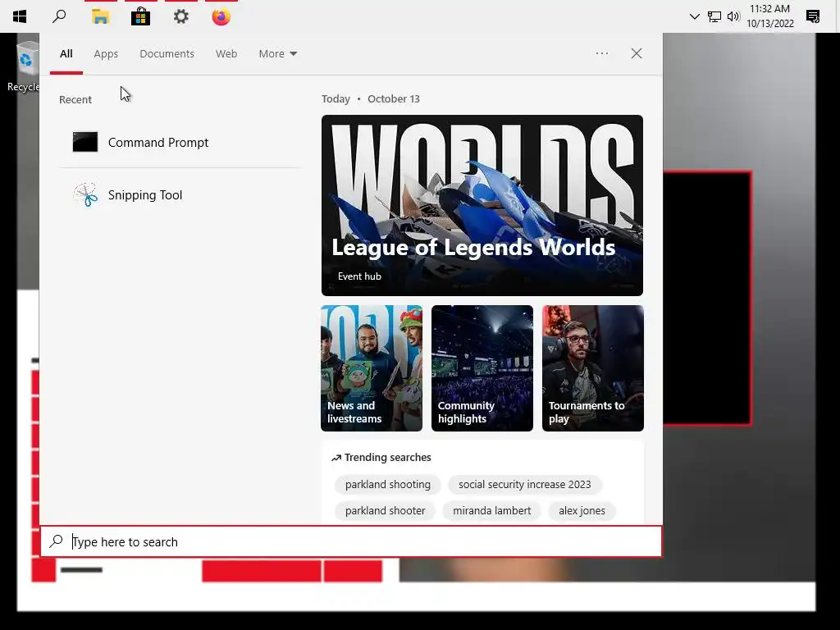The width and height of the screenshot is (840, 630).
Task: Click the 'Trending searches' heading
Action: coord(381,458)
